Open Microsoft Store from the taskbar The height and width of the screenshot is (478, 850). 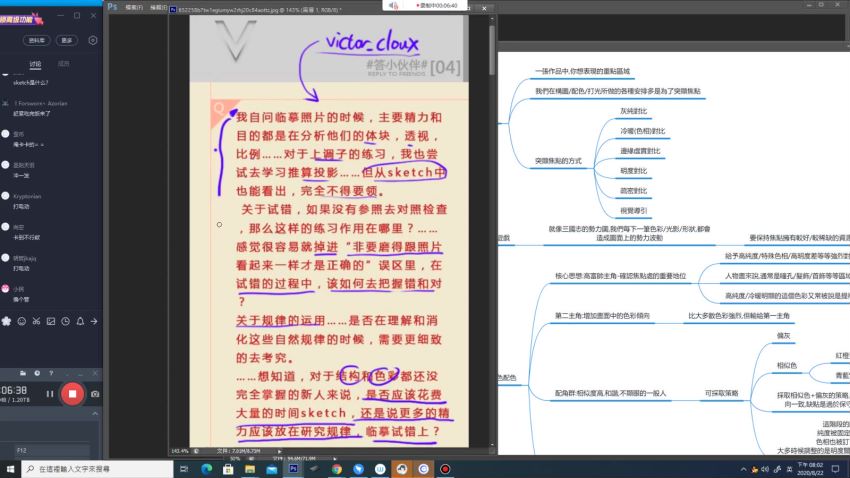(x=228, y=469)
